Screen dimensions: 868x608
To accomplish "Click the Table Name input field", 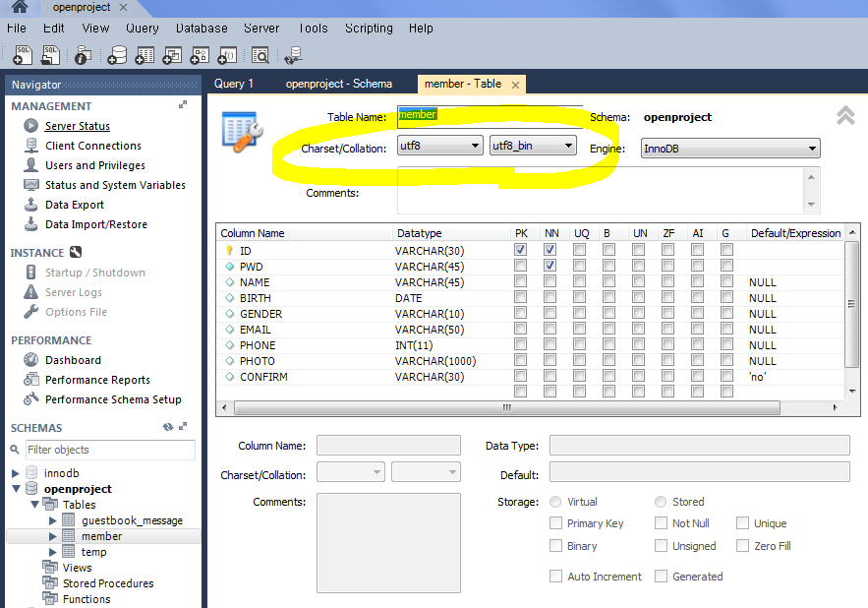I will coord(490,115).
